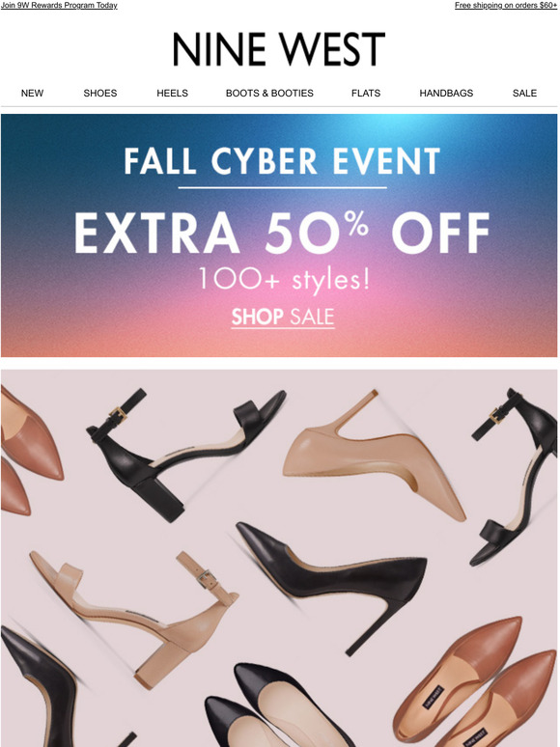560x747 pixels.
Task: Click the SHOP SALE link
Action: [283, 317]
